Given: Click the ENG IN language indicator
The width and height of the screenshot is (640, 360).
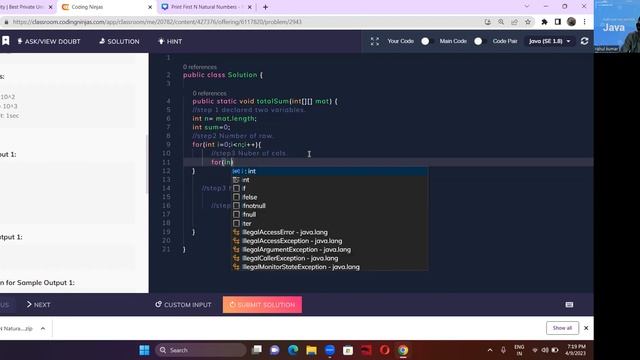Looking at the screenshot, I should tap(519, 350).
